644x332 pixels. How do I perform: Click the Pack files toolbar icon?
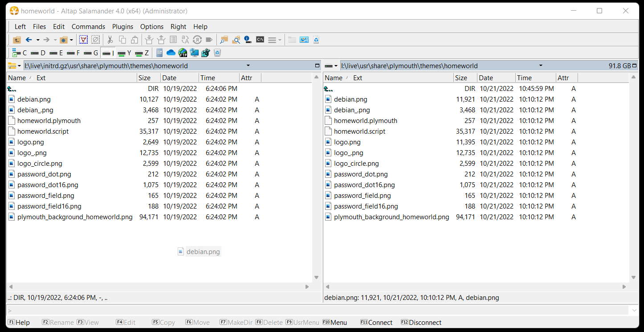click(x=149, y=40)
